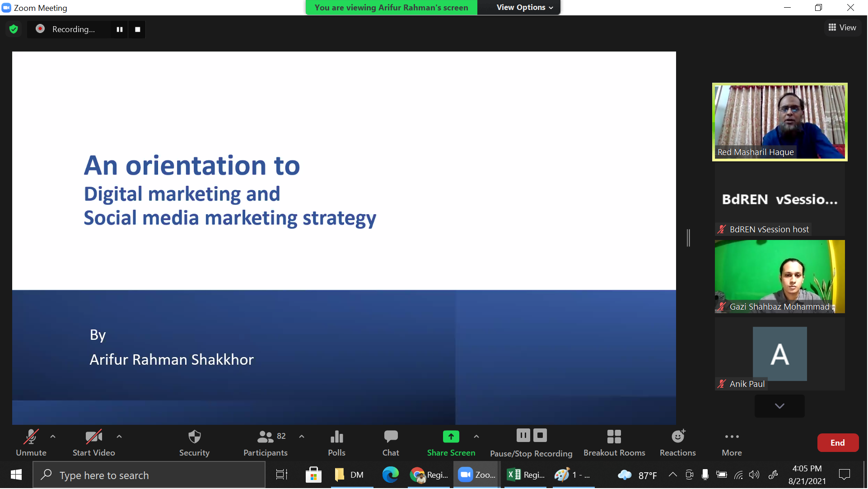Click the video panel resize handle
Viewport: 868px width, 489px height.
(x=689, y=238)
